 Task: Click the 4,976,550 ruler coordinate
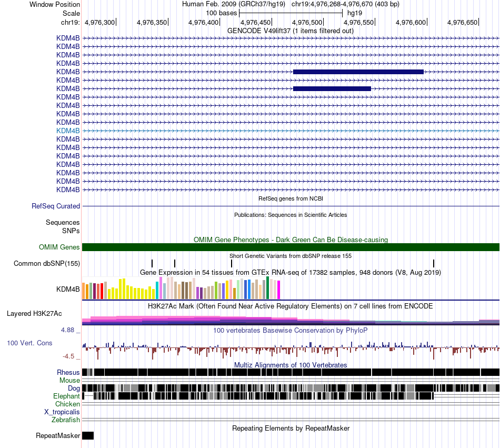pos(359,22)
